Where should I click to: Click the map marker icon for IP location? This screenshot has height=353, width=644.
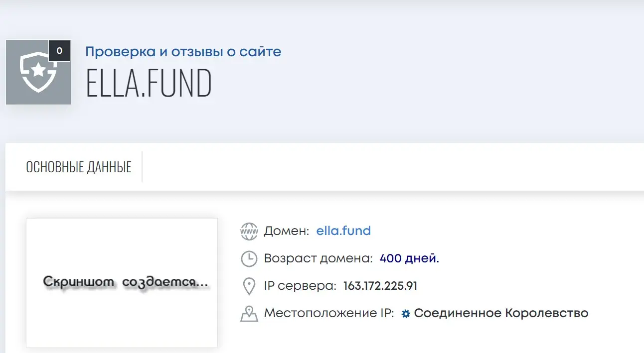249,314
